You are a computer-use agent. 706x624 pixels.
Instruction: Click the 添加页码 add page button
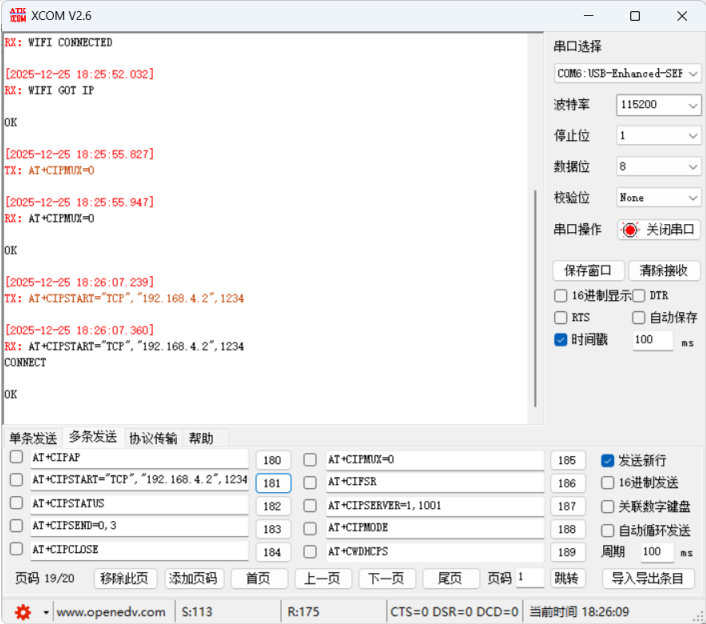[x=194, y=579]
